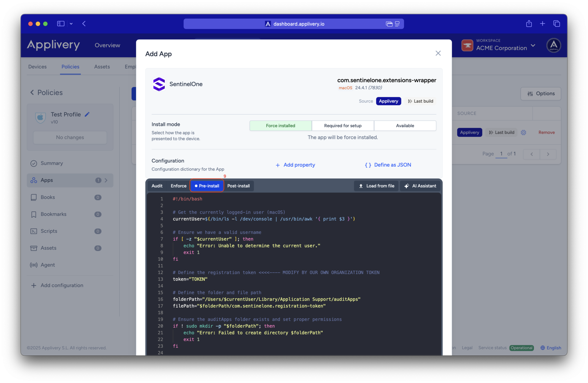Expand the ACME Corporation workspace switcher
This screenshot has width=588, height=383.
click(533, 45)
